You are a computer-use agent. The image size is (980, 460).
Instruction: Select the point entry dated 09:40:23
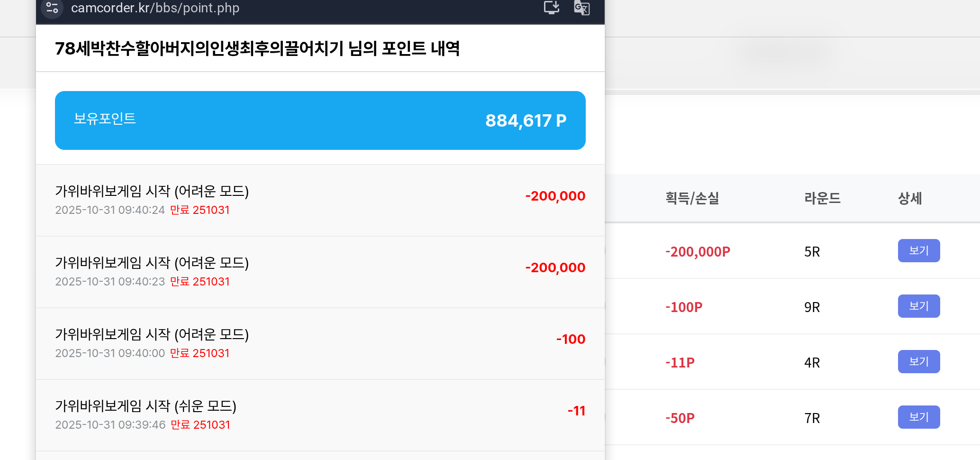(x=320, y=272)
